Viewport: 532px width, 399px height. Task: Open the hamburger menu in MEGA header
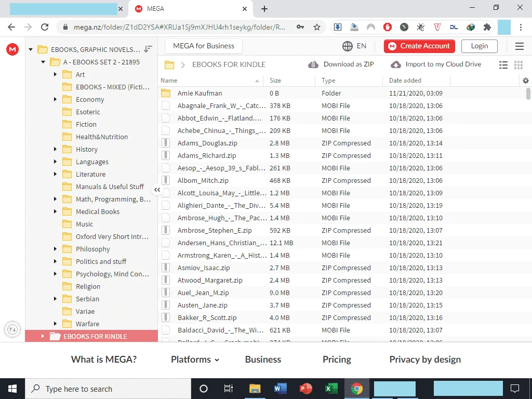[x=520, y=46]
